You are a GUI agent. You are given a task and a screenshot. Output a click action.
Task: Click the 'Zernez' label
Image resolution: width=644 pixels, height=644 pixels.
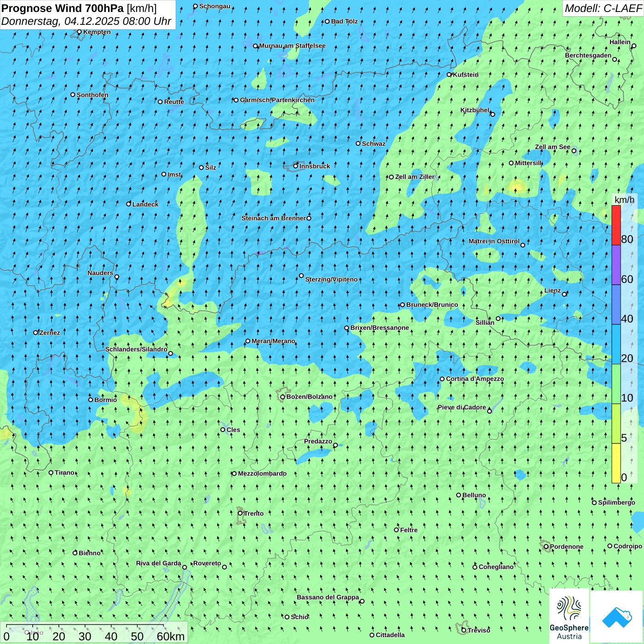tap(50, 333)
